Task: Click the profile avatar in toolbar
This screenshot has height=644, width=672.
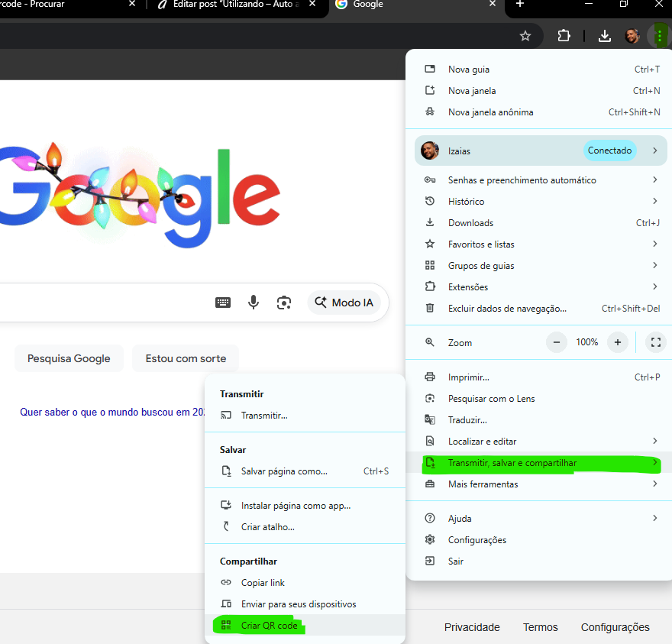Action: click(632, 36)
